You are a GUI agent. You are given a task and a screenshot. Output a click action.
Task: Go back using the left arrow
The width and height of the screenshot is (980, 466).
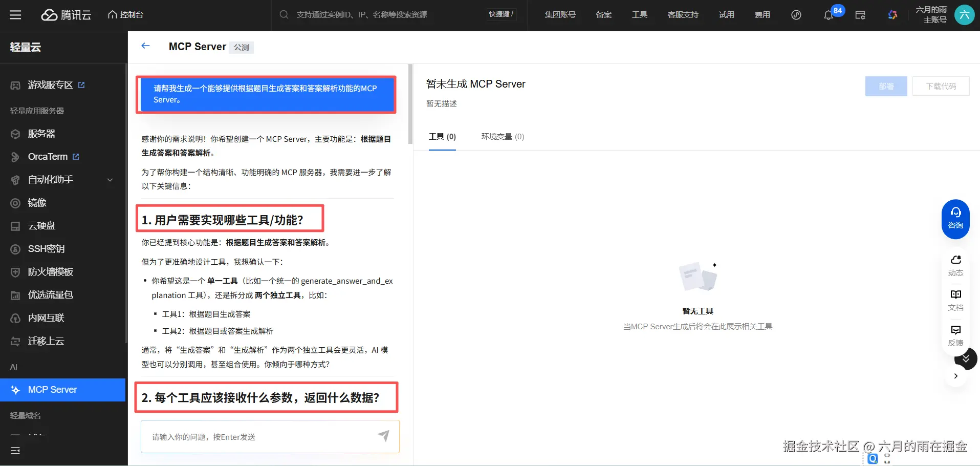[145, 46]
